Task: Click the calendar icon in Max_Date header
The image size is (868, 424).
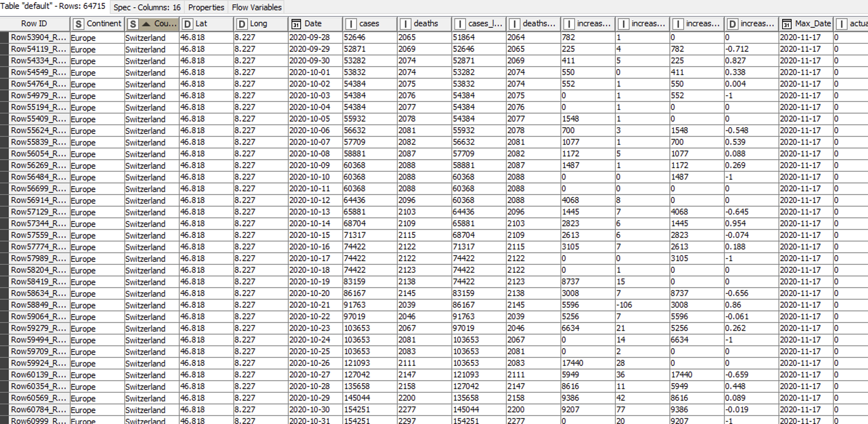Action: tap(787, 24)
